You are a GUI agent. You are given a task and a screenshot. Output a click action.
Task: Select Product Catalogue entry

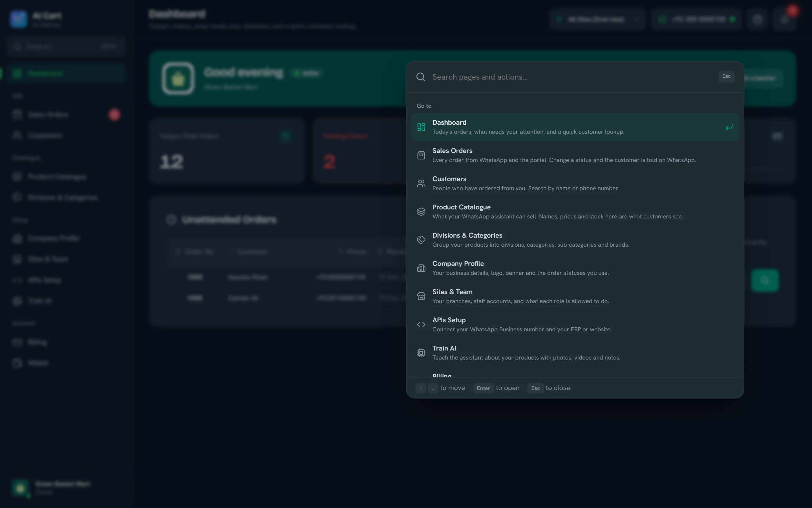point(575,212)
